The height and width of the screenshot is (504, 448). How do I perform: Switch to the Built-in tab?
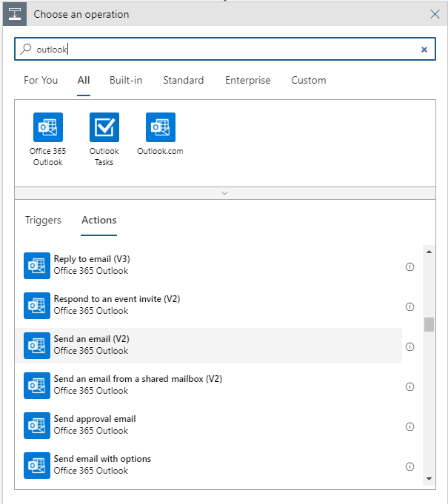[126, 80]
